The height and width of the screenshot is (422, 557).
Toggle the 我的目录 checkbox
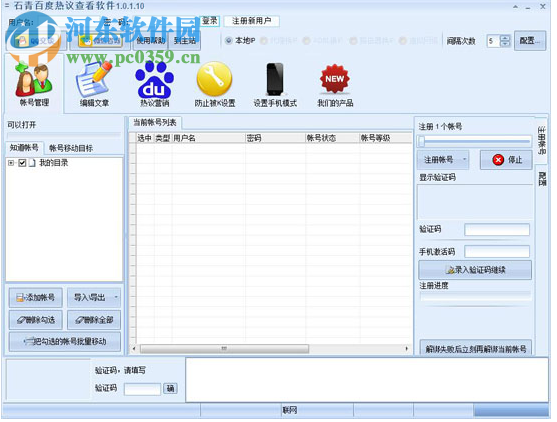pos(22,163)
